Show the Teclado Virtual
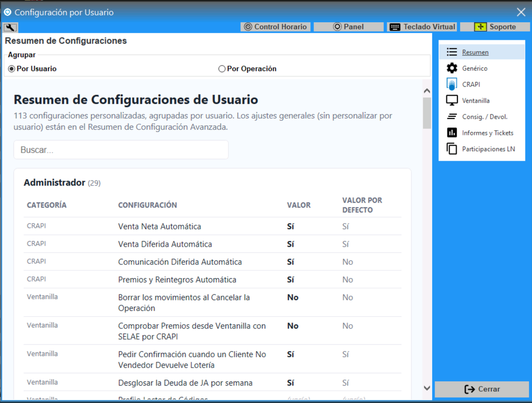 (422, 27)
